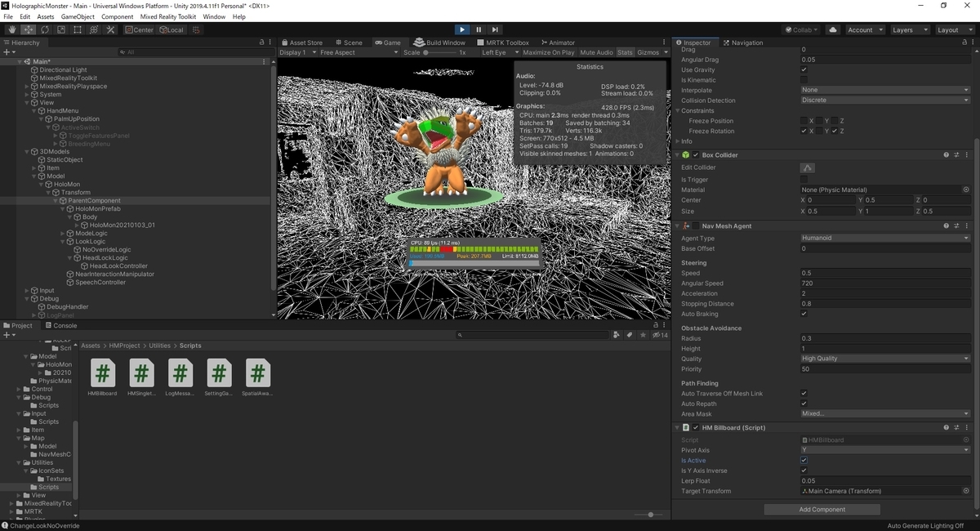Toggle hidden packages visibility count
The width and height of the screenshot is (980, 531).
(661, 335)
